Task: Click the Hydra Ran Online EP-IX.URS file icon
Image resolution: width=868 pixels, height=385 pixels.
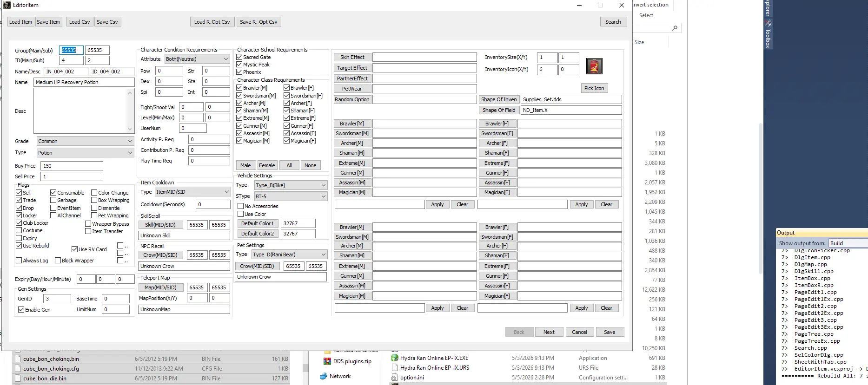Action: click(x=394, y=368)
